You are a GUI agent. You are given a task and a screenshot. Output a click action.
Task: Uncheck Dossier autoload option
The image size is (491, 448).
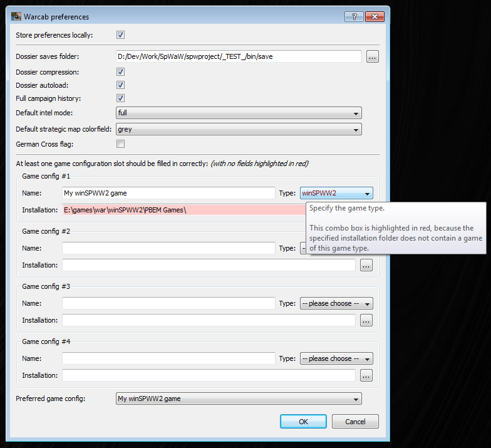pos(120,85)
